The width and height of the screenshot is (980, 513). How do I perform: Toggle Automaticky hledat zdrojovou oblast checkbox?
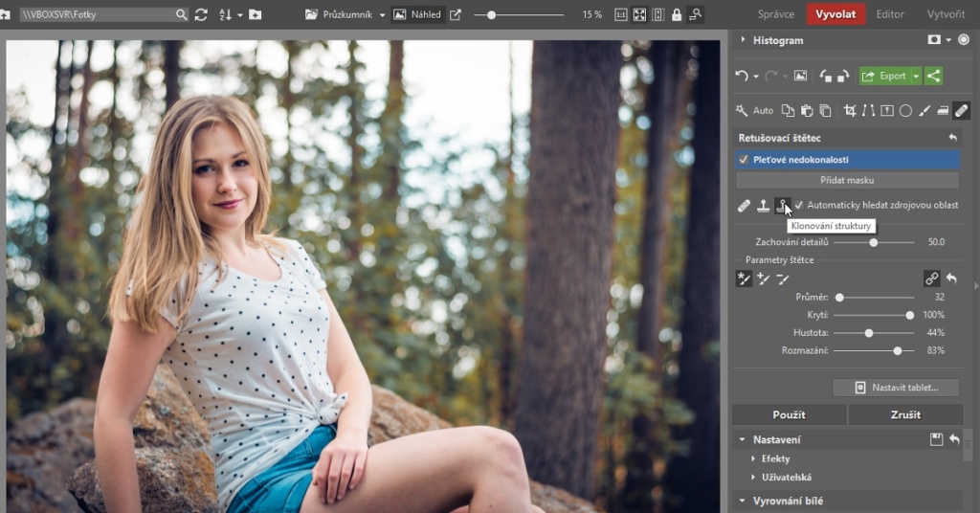(799, 205)
